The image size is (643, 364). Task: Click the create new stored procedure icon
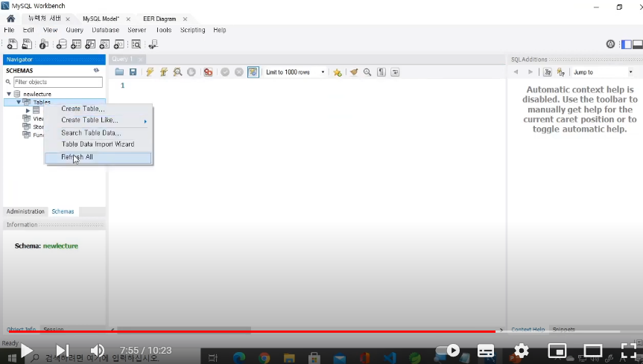[104, 44]
